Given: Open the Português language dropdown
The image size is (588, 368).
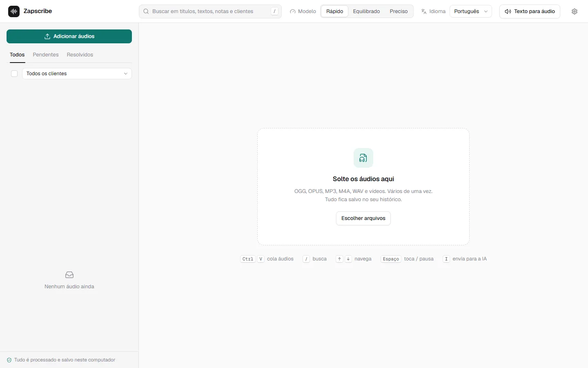Looking at the screenshot, I should click(471, 11).
